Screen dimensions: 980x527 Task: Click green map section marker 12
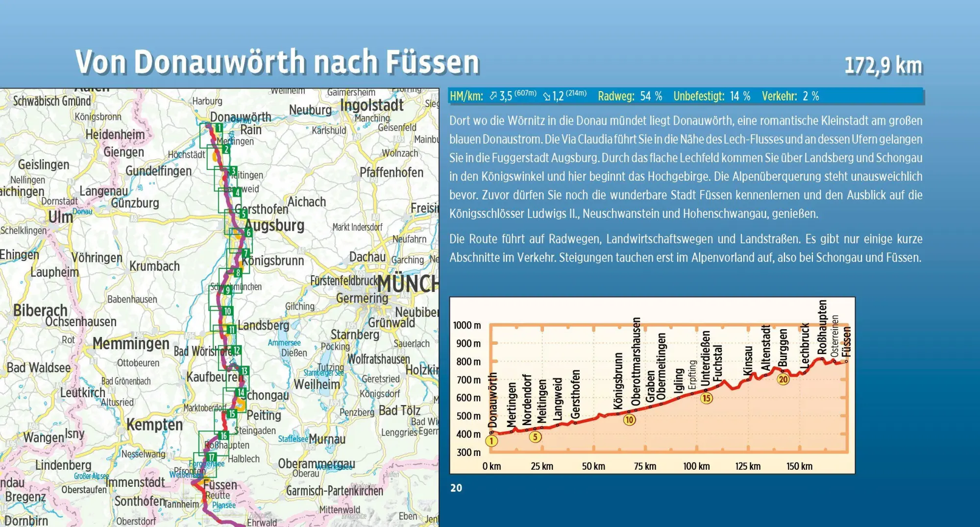237,350
